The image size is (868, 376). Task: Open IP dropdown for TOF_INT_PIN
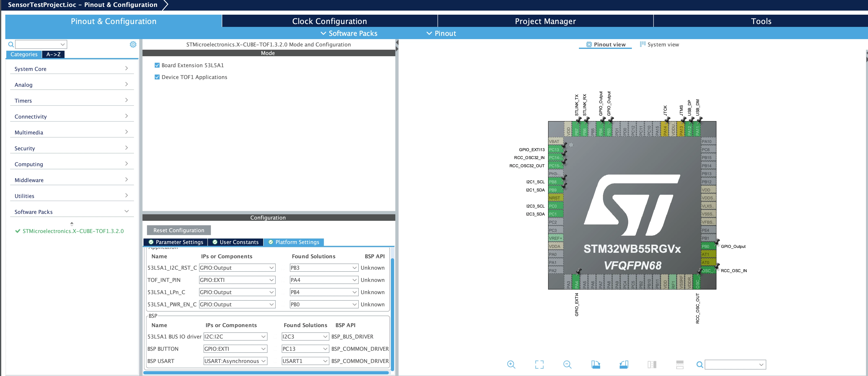tap(237, 279)
